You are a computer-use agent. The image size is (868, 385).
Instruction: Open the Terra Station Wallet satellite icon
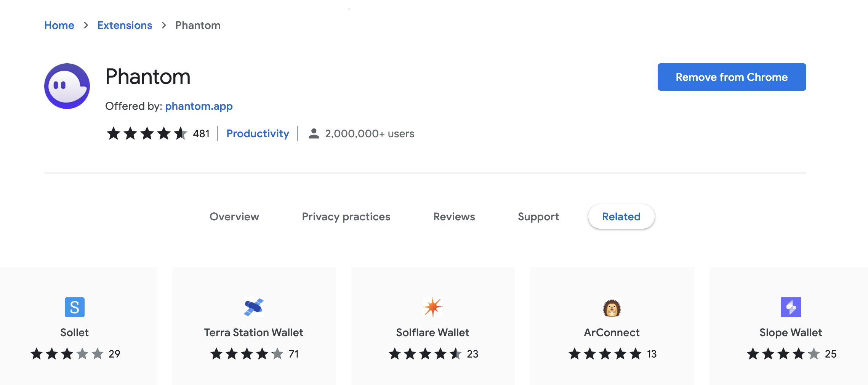254,307
